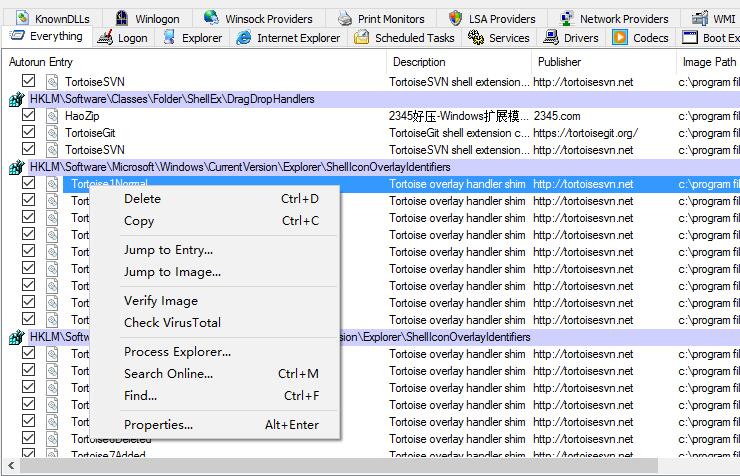
Task: Open the Winsock Providers tab
Action: coord(259,18)
